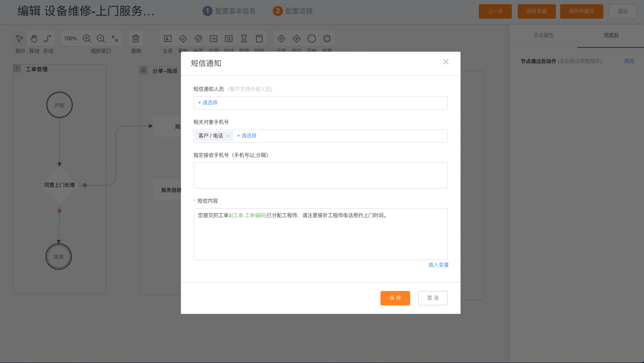Viewport: 644px width, 363px height.
Task: Click the 取消 button
Action: [x=433, y=298]
